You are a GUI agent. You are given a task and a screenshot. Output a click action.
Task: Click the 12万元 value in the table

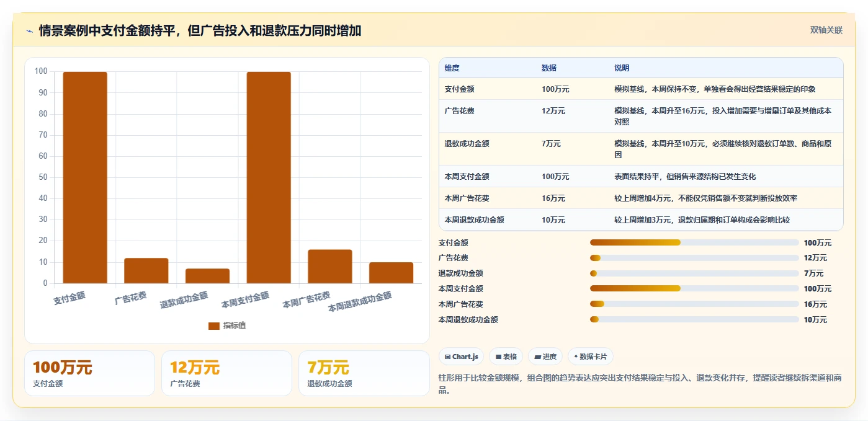click(x=553, y=110)
